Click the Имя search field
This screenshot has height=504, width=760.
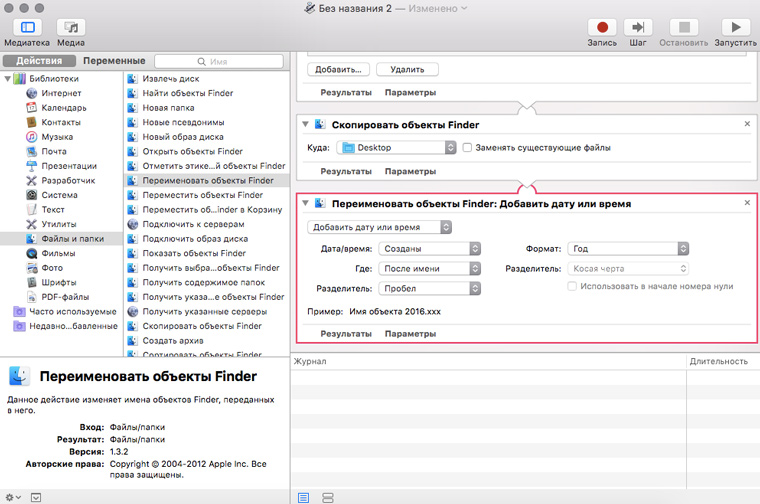tap(218, 61)
